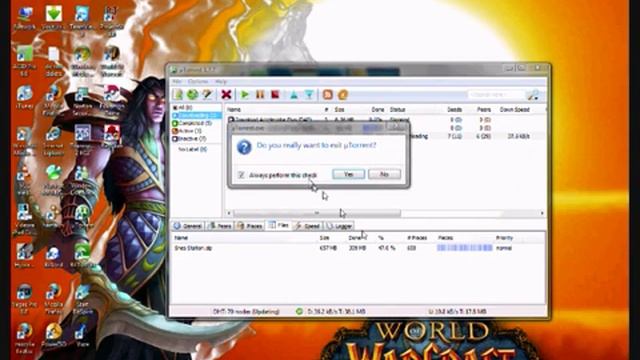Sort torrents by the Size column header

(340, 110)
